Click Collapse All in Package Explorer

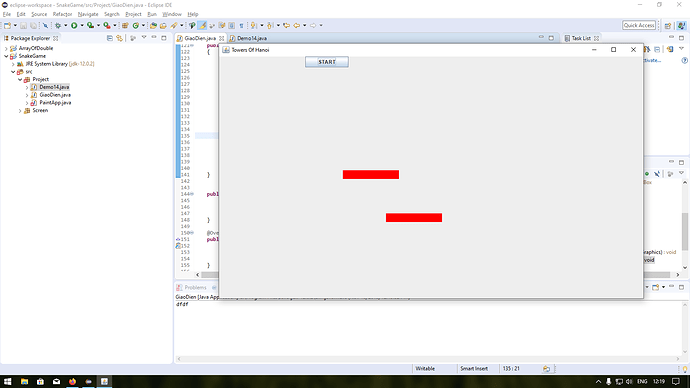[x=110, y=38]
